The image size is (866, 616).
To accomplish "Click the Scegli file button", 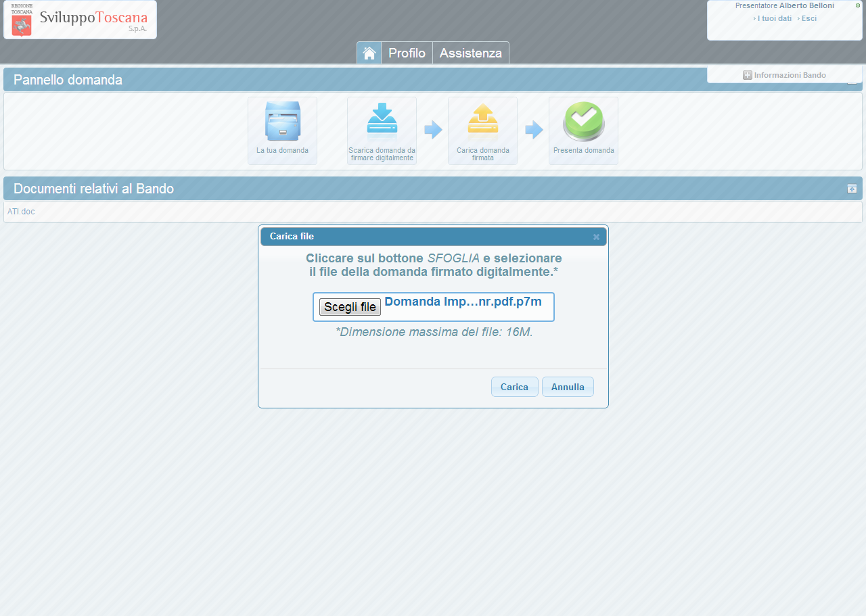I will (350, 307).
